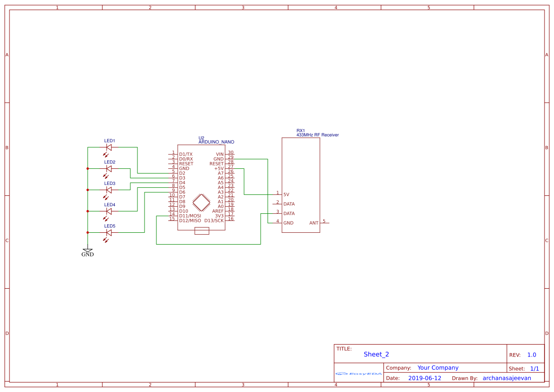
Task: Click the resistor symbol below the Arduino Nano
Action: tap(201, 230)
